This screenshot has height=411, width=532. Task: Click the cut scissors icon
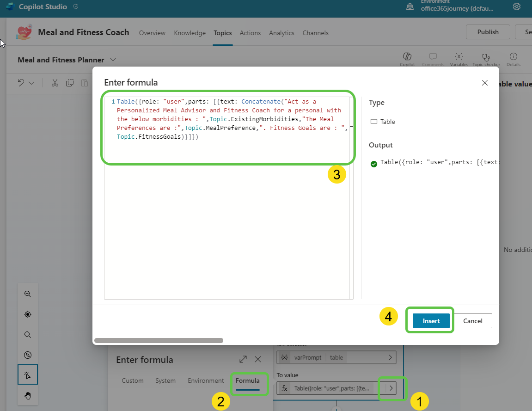pyautogui.click(x=55, y=83)
